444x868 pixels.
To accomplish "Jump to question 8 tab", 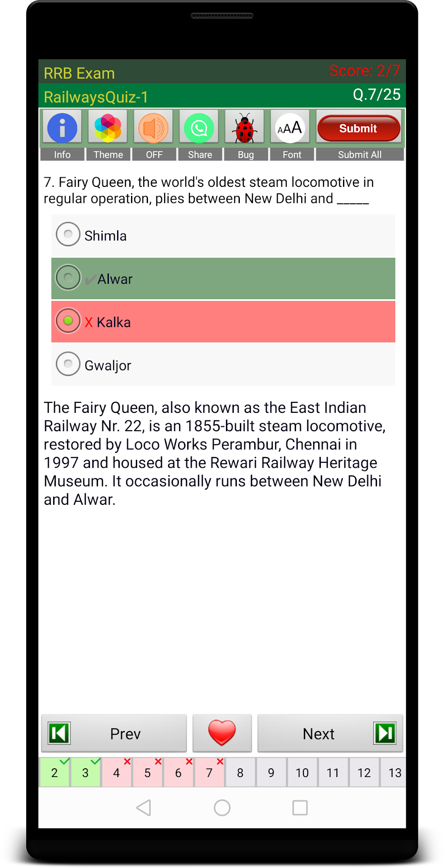I will [x=240, y=773].
